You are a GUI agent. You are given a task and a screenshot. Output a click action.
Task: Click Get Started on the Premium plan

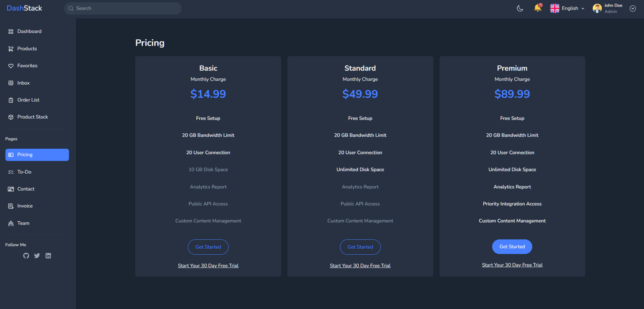click(512, 247)
